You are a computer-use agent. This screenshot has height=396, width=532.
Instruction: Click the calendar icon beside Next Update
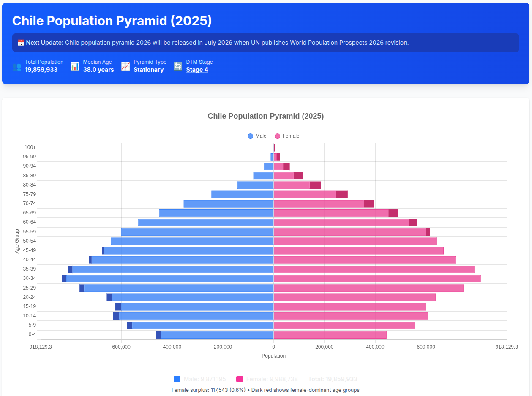(x=20, y=43)
